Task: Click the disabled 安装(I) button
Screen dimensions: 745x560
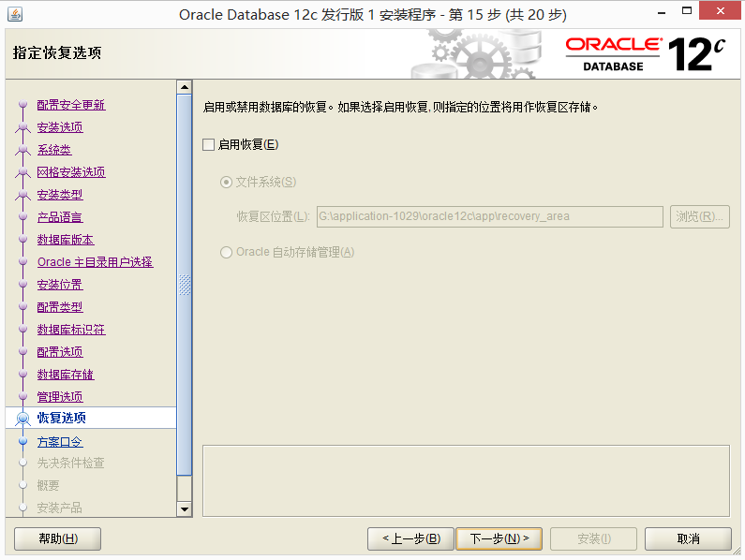Action: (x=593, y=539)
